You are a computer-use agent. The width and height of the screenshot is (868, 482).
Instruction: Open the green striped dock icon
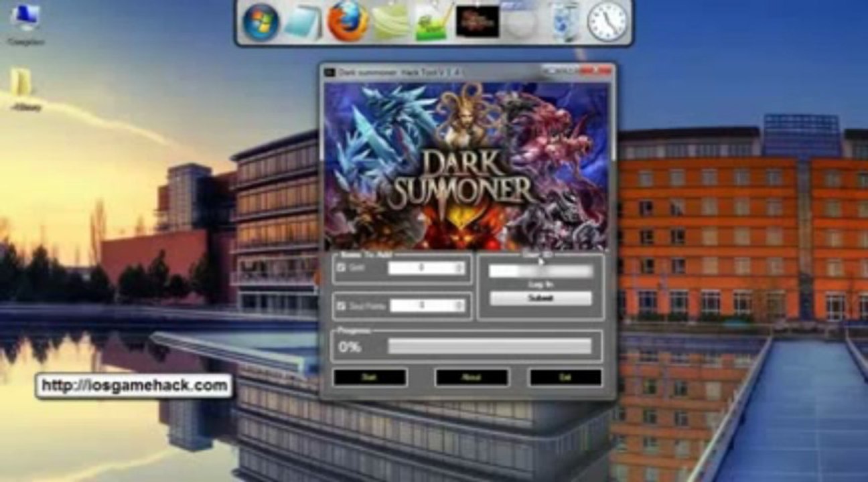[391, 21]
